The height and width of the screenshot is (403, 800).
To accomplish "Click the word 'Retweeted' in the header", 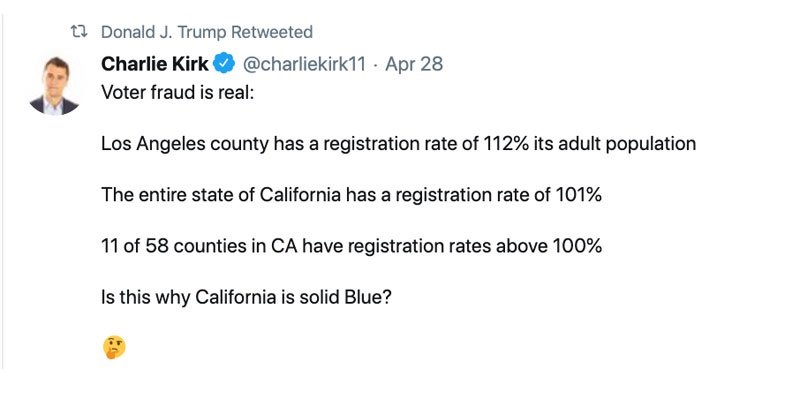I will (272, 32).
